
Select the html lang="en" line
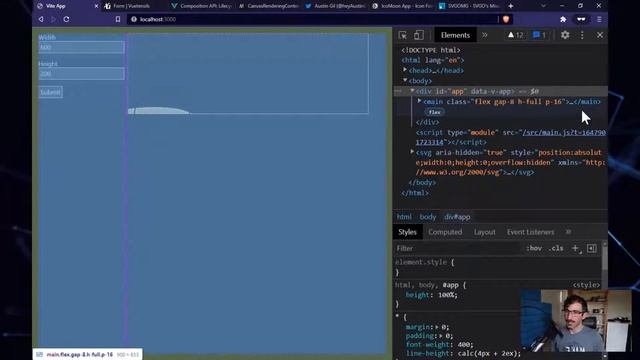coord(433,60)
